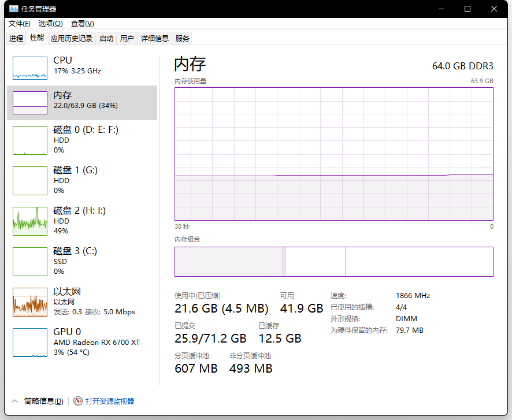Click the 493 MB non-paged pool value
Viewport: 512px width, 420px height.
click(x=251, y=369)
